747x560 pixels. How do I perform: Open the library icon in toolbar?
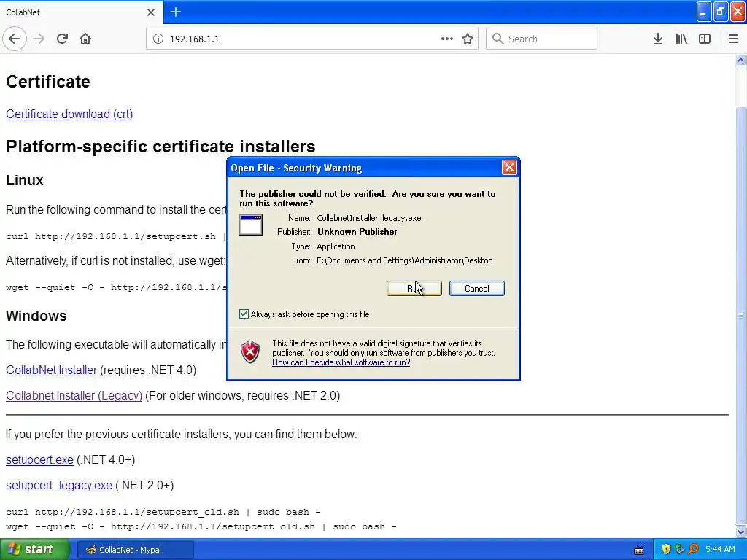click(681, 39)
